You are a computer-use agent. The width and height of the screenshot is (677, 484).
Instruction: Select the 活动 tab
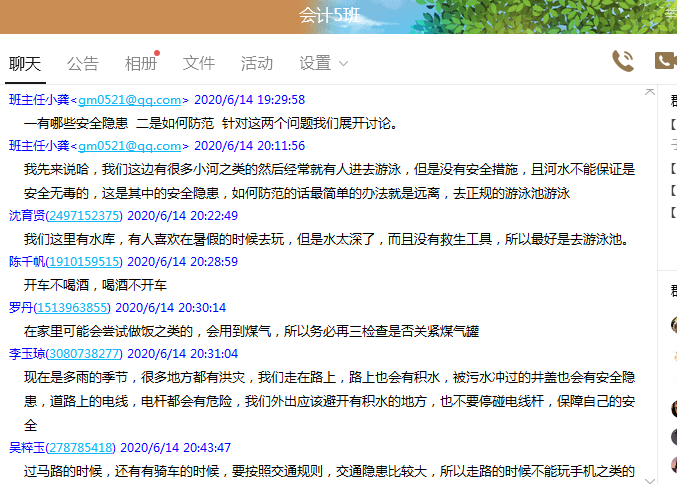[x=257, y=63]
